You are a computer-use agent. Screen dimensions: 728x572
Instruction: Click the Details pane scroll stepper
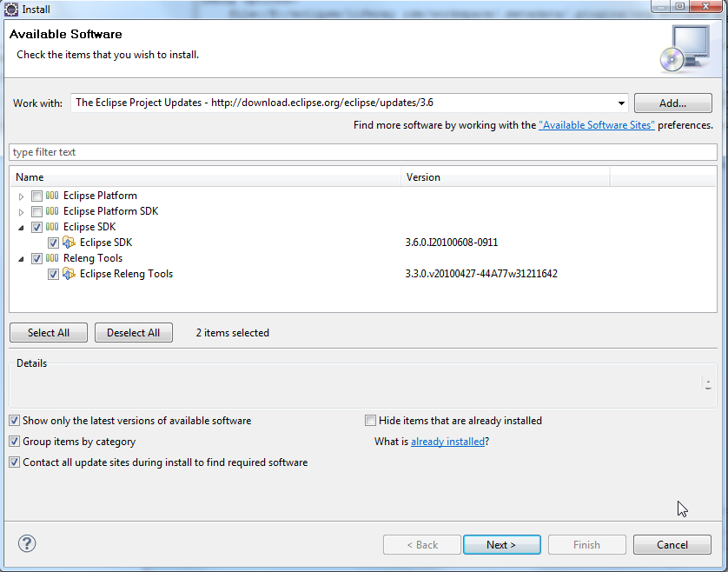708,383
